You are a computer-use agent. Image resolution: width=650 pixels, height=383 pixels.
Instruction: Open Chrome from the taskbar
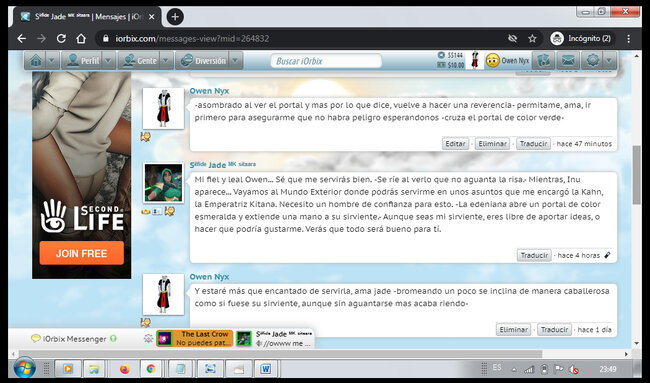click(150, 368)
